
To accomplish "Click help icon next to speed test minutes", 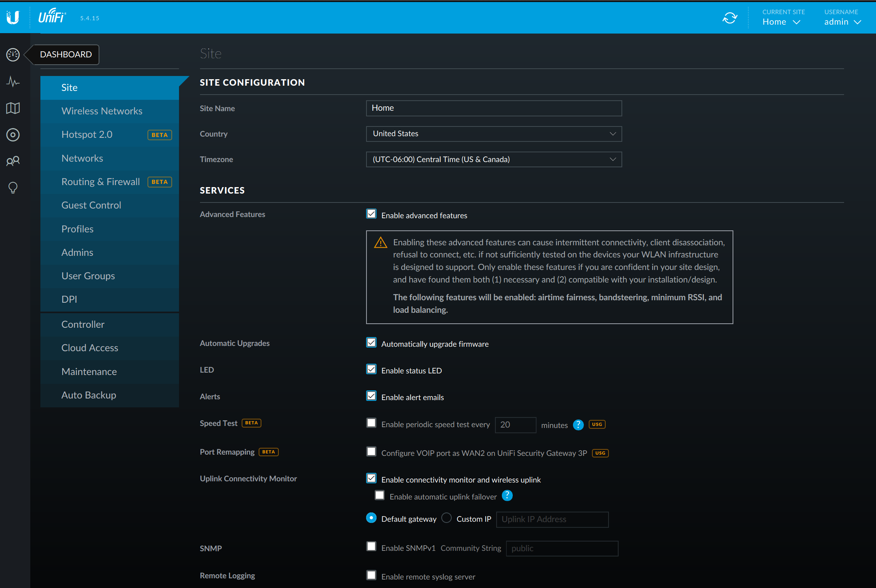I will [578, 425].
